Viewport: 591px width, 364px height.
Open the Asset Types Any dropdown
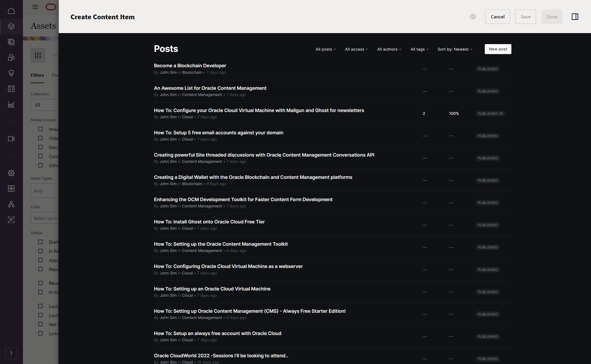click(45, 191)
